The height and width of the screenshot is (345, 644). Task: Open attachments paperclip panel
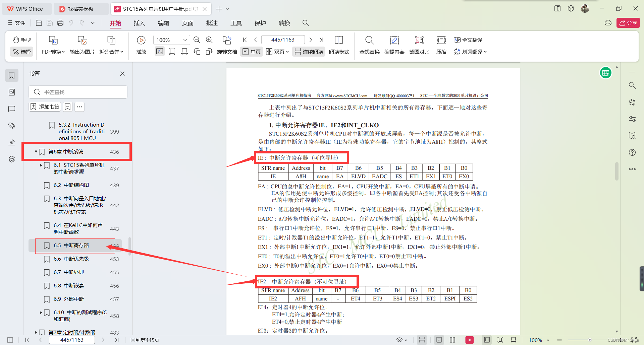(x=12, y=125)
